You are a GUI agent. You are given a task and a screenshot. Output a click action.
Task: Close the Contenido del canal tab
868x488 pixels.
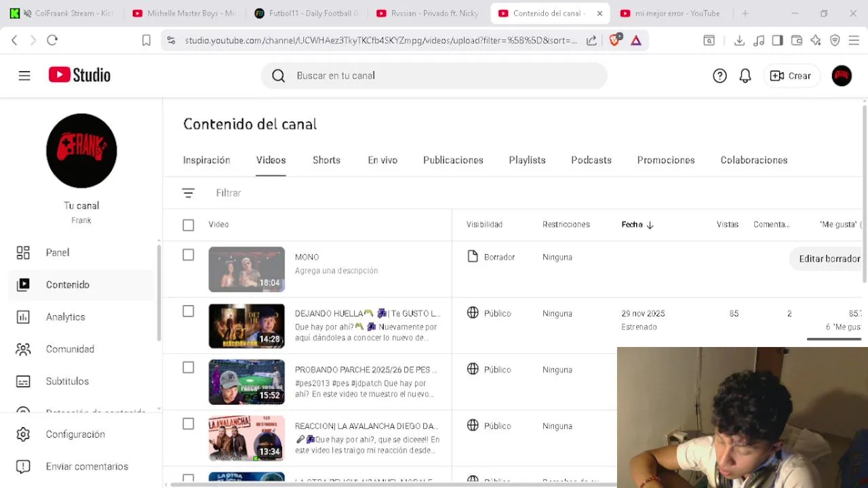[x=599, y=13]
